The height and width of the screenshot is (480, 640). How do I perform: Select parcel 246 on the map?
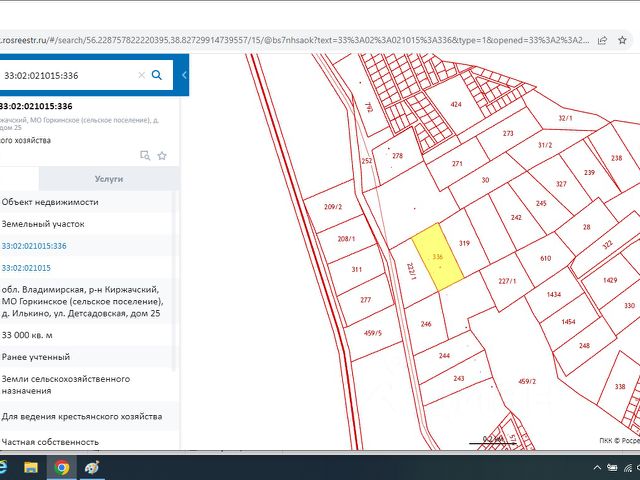tap(425, 324)
